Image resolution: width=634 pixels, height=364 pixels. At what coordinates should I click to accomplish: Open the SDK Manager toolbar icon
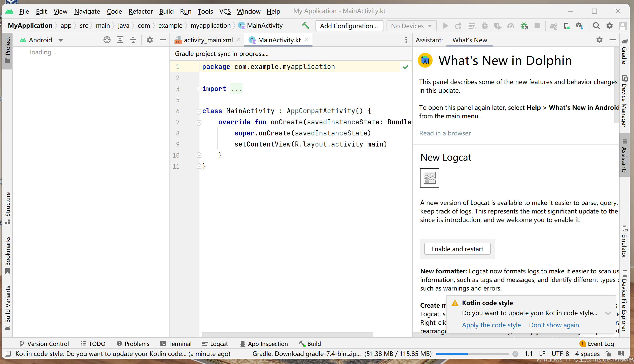coord(580,26)
